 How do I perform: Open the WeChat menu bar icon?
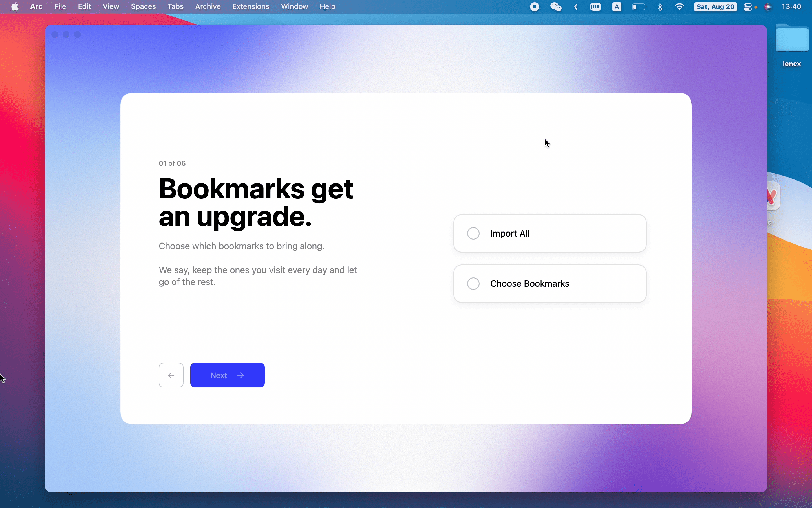(x=556, y=7)
